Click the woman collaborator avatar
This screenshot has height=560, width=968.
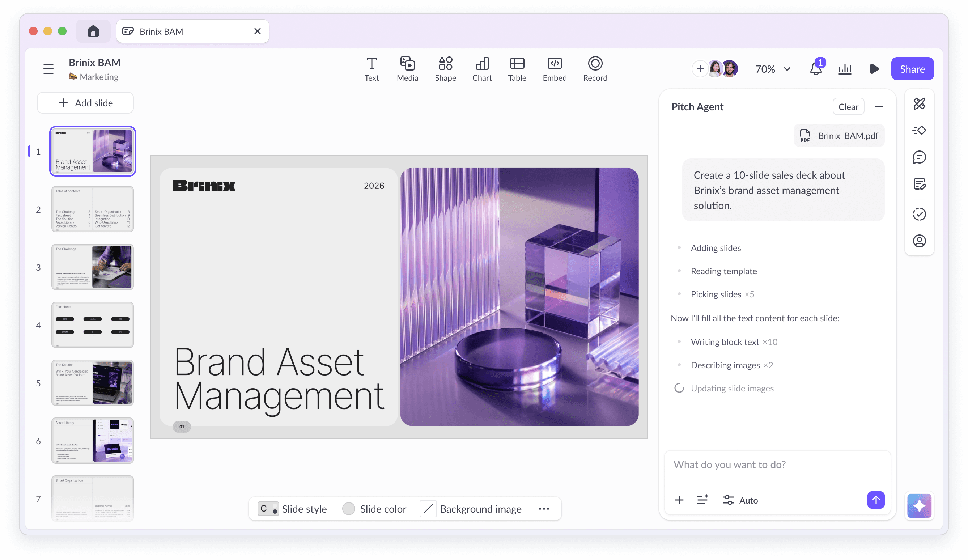coord(715,69)
